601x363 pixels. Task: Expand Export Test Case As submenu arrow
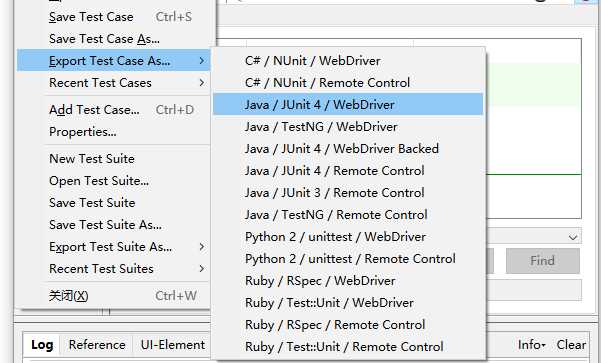[x=202, y=61]
